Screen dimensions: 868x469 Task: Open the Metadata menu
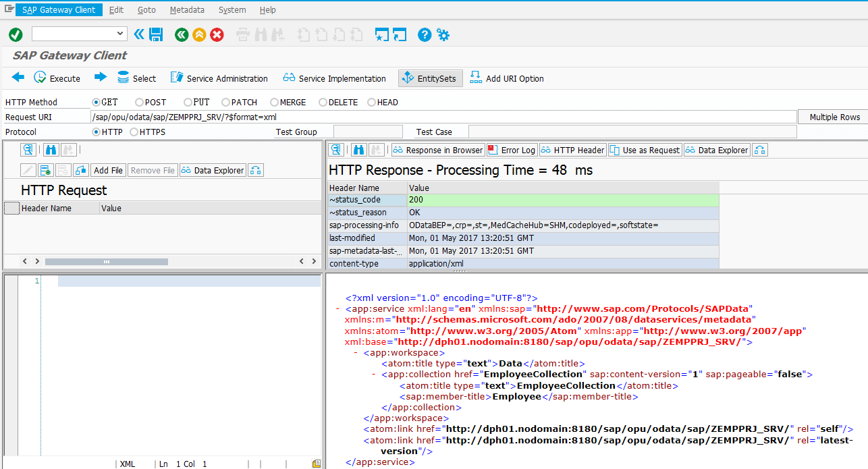(x=187, y=10)
